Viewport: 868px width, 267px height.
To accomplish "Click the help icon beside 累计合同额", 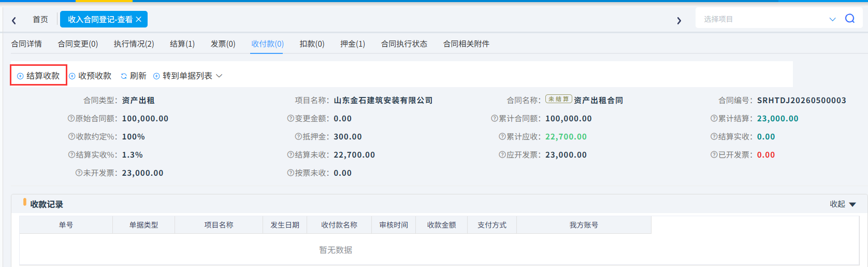I will tap(494, 119).
